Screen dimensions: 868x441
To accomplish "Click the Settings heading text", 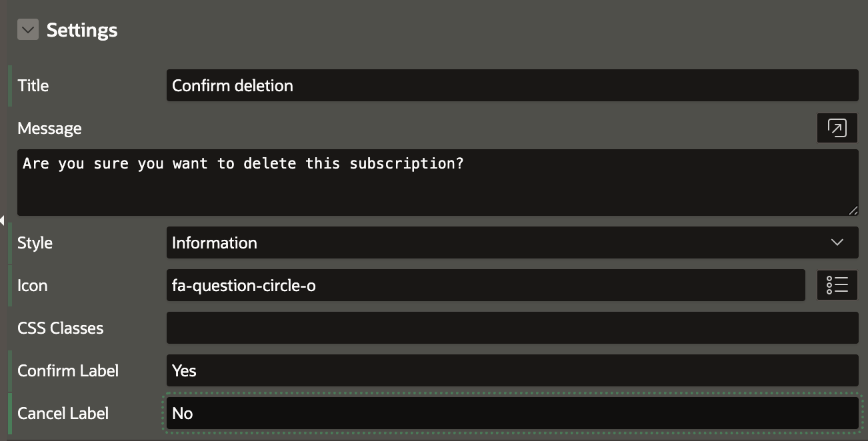I will click(82, 30).
